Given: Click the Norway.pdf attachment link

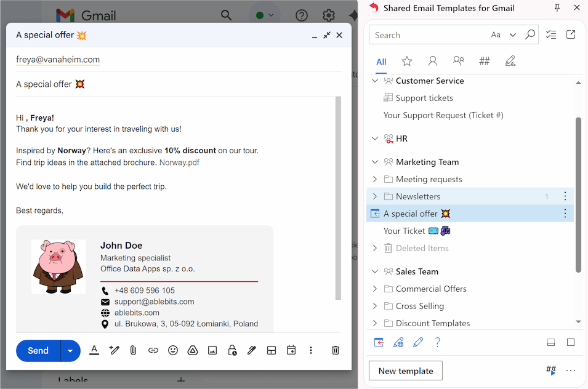Looking at the screenshot, I should 179,162.
